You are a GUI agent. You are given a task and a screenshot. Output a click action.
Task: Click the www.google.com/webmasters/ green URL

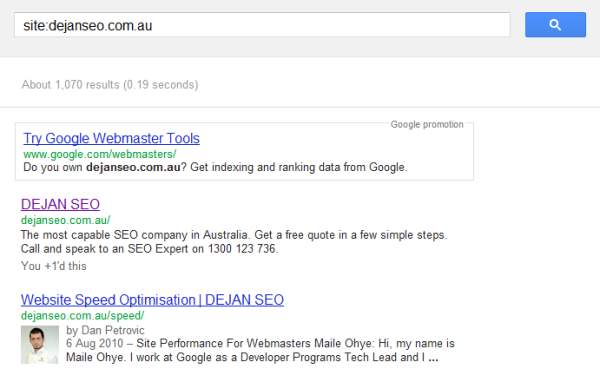coord(99,154)
